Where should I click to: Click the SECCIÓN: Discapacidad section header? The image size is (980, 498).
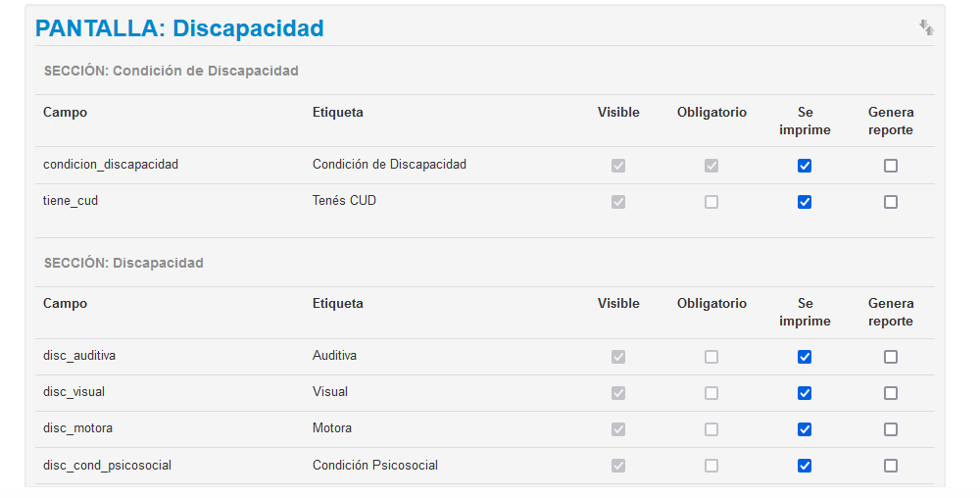pyautogui.click(x=123, y=263)
